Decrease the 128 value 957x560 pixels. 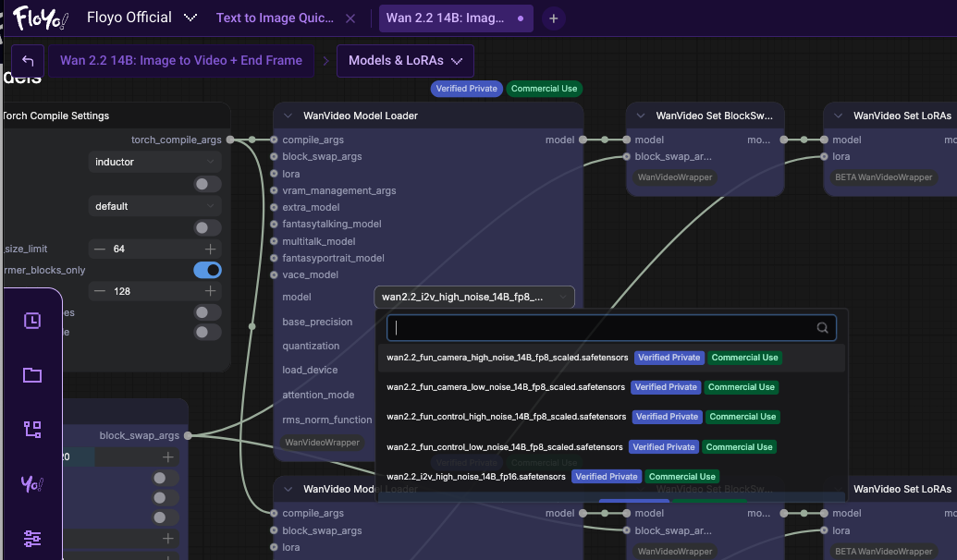coord(100,291)
